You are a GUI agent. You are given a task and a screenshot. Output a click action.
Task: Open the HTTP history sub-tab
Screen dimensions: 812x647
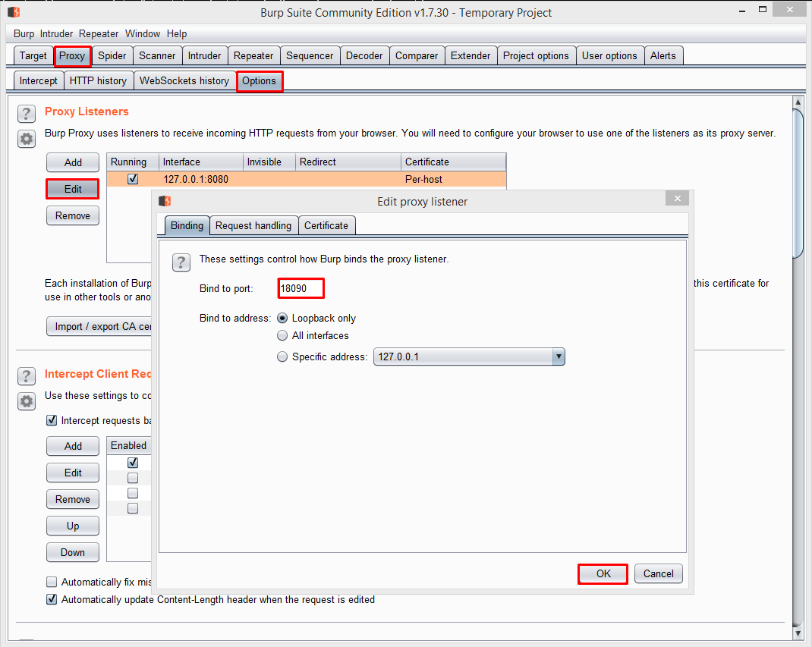click(98, 80)
